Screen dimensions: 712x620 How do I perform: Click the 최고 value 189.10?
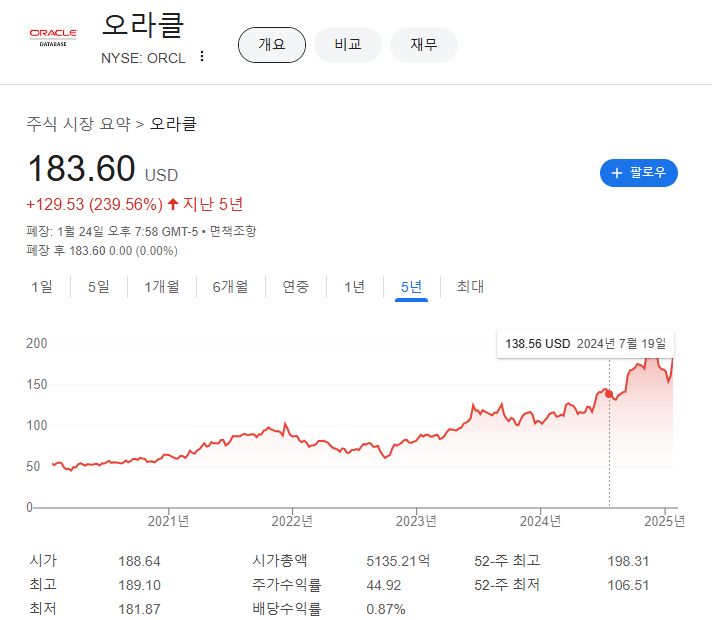click(x=139, y=585)
